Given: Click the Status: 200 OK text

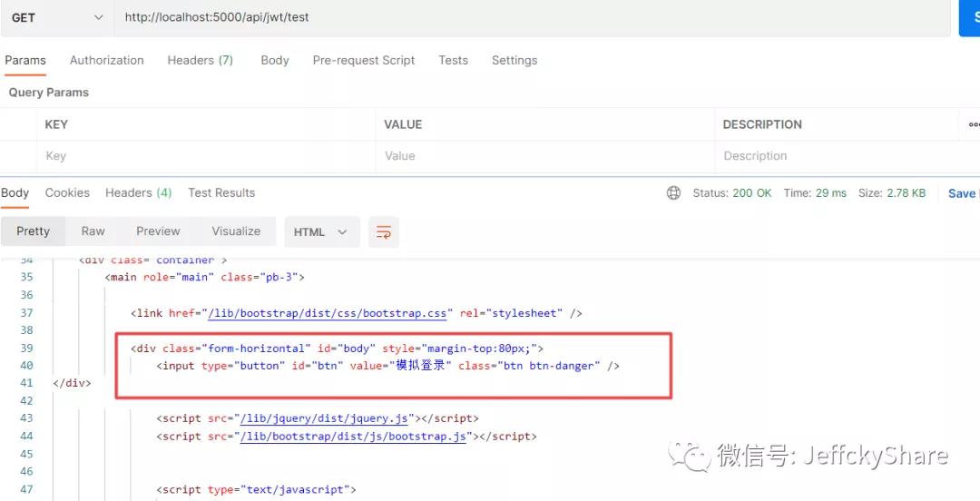Looking at the screenshot, I should point(732,193).
